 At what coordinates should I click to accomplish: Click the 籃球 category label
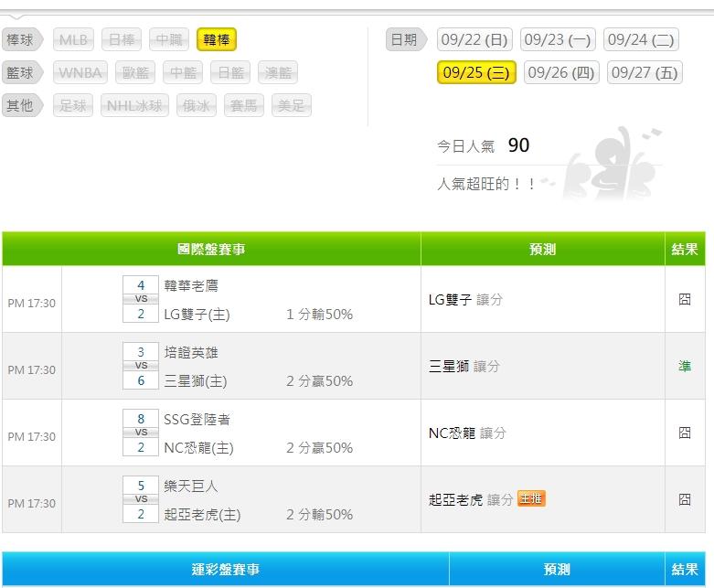coord(22,72)
